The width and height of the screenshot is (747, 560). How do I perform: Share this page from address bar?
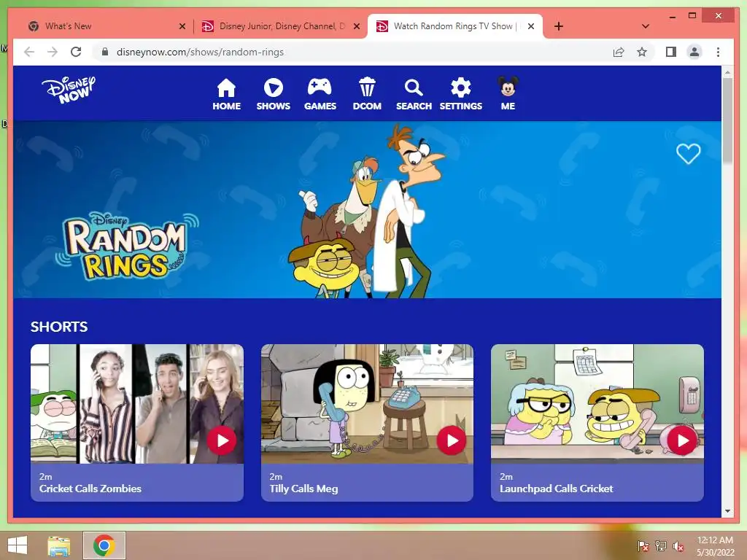(x=619, y=52)
